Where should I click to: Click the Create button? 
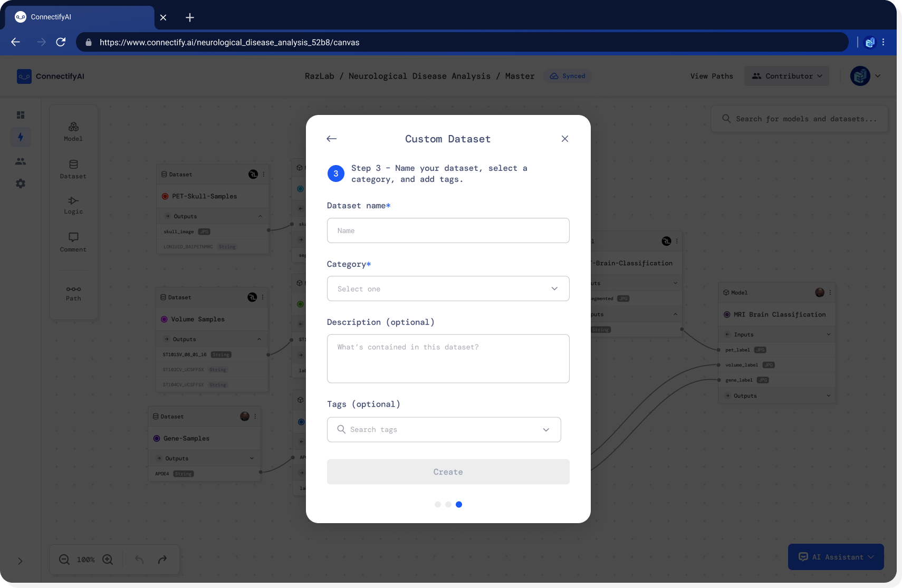[x=448, y=472]
